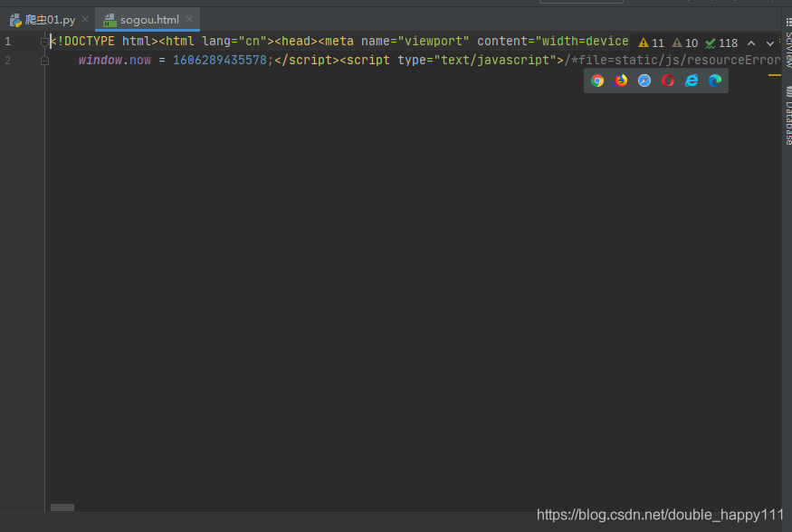792x532 pixels.
Task: Open page in Opera browser icon
Action: [668, 81]
